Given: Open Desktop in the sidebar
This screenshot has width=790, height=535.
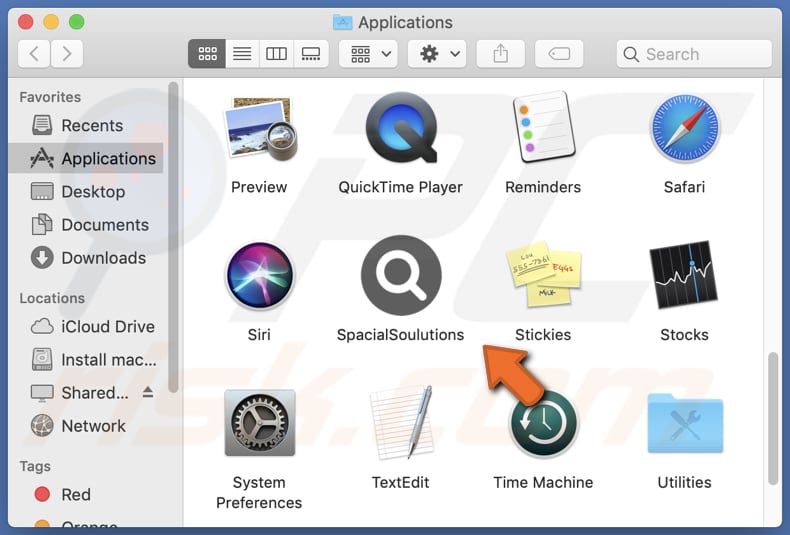Looking at the screenshot, I should (x=86, y=192).
